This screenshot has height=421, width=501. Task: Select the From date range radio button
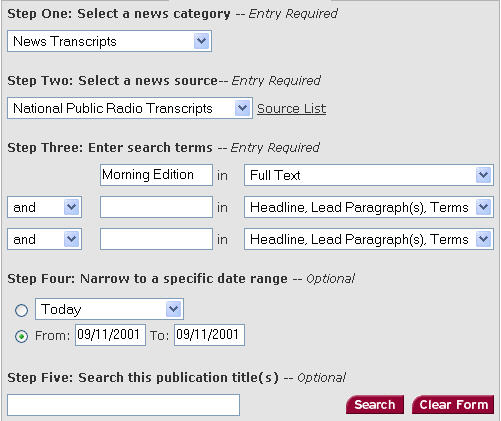pyautogui.click(x=22, y=336)
